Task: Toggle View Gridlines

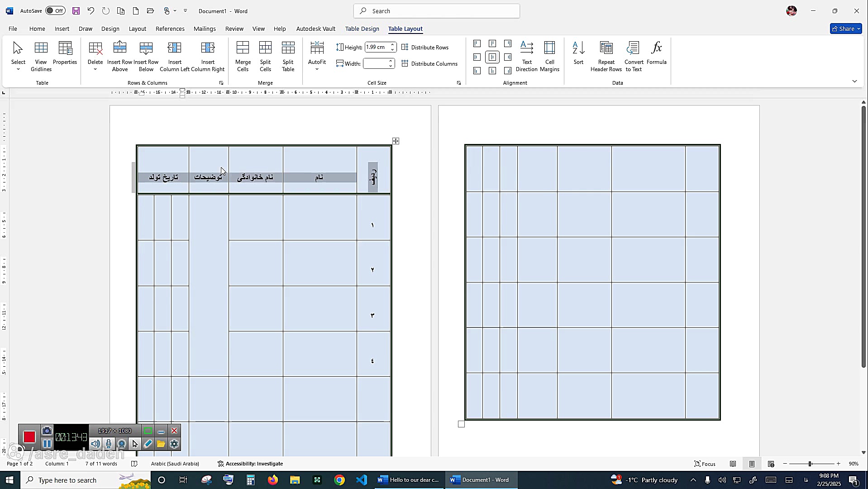Action: [41, 57]
